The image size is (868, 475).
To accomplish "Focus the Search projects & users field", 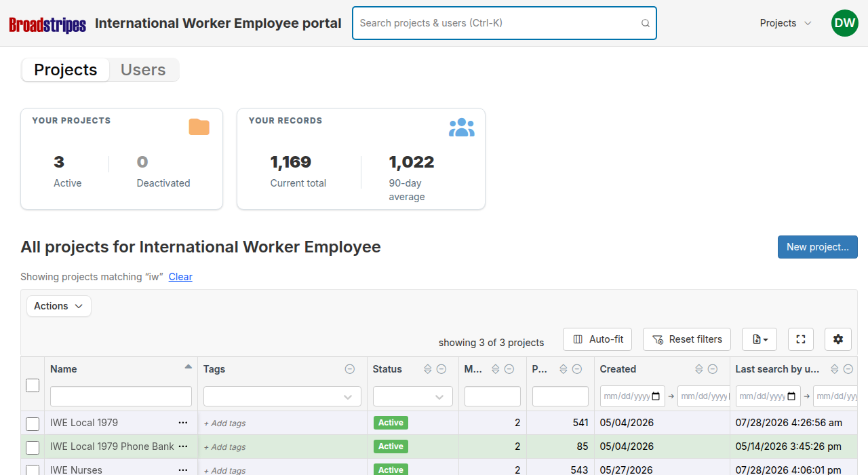I will click(x=505, y=23).
